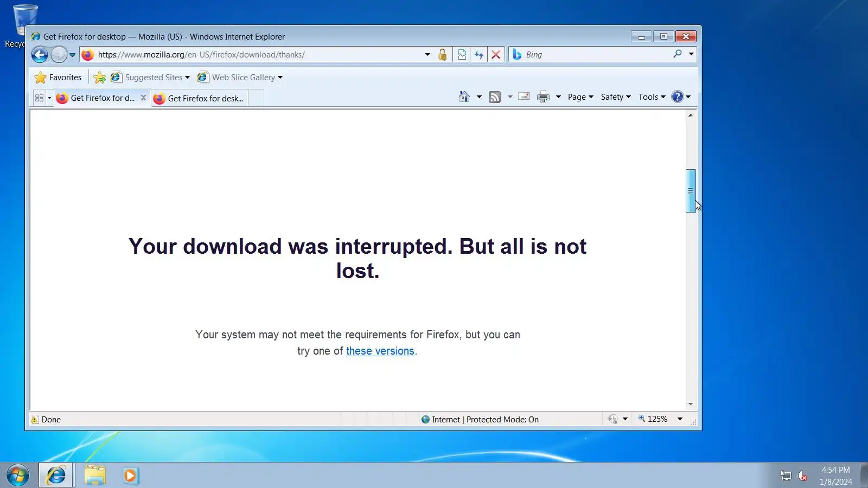868x488 pixels.
Task: Open a new tab with the blank tab button
Action: tap(256, 98)
